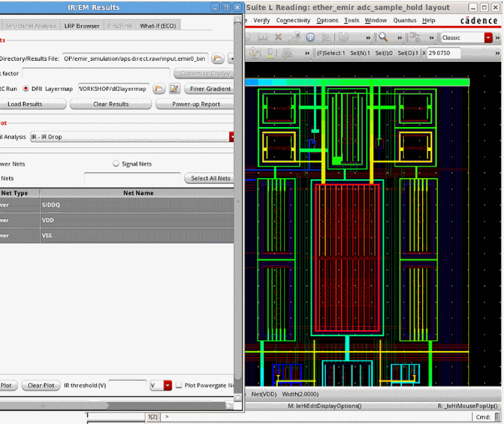Click the Power-up Report button
The width and height of the screenshot is (504, 424).
196,104
